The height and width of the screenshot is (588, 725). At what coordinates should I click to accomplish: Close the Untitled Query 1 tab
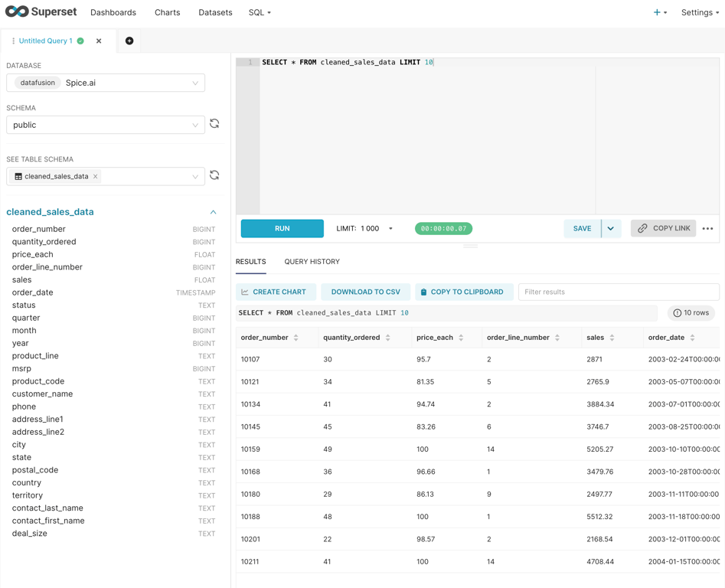tap(99, 41)
